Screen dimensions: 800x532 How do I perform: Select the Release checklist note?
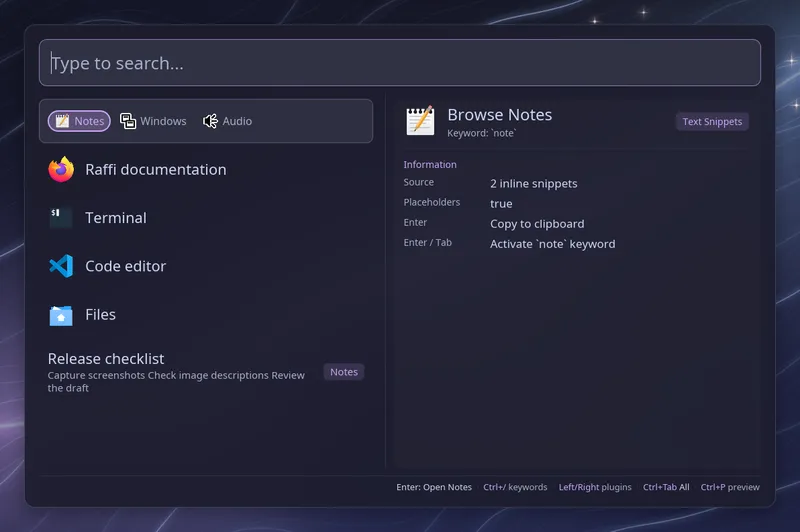pos(206,372)
